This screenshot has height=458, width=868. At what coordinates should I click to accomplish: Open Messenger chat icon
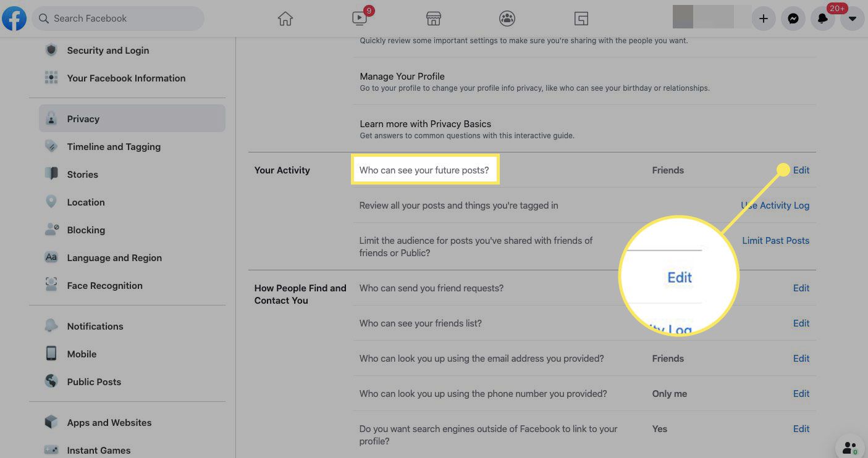tap(793, 19)
